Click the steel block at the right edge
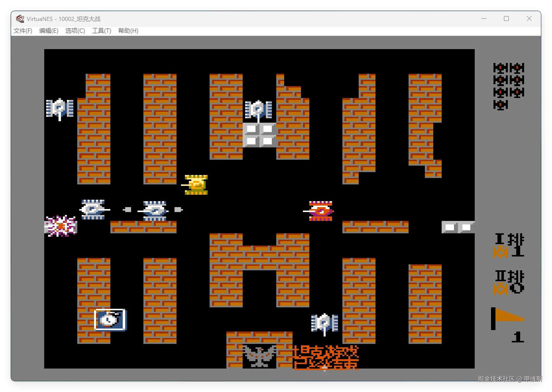The height and width of the screenshot is (392, 552). point(458,227)
